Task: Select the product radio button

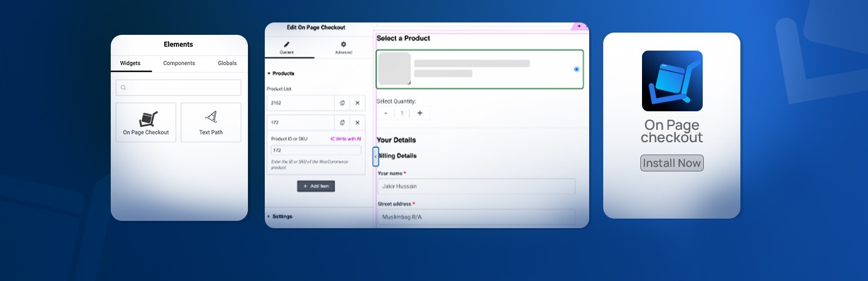Action: pos(577,69)
